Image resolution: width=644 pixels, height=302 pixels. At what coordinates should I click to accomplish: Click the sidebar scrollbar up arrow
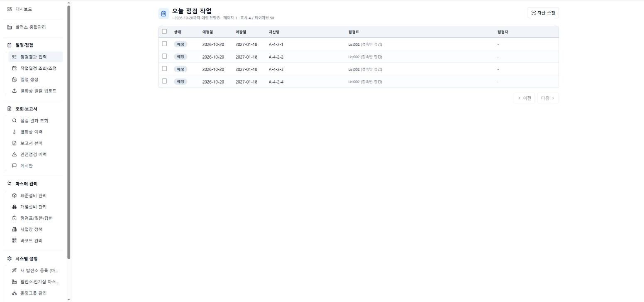click(68, 2)
